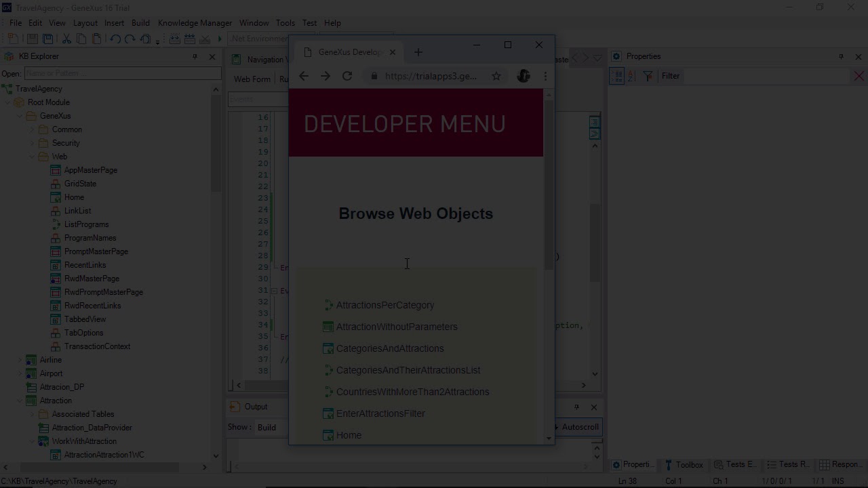Click the browser address bar URL
Image resolution: width=868 pixels, height=488 pixels.
click(x=431, y=76)
